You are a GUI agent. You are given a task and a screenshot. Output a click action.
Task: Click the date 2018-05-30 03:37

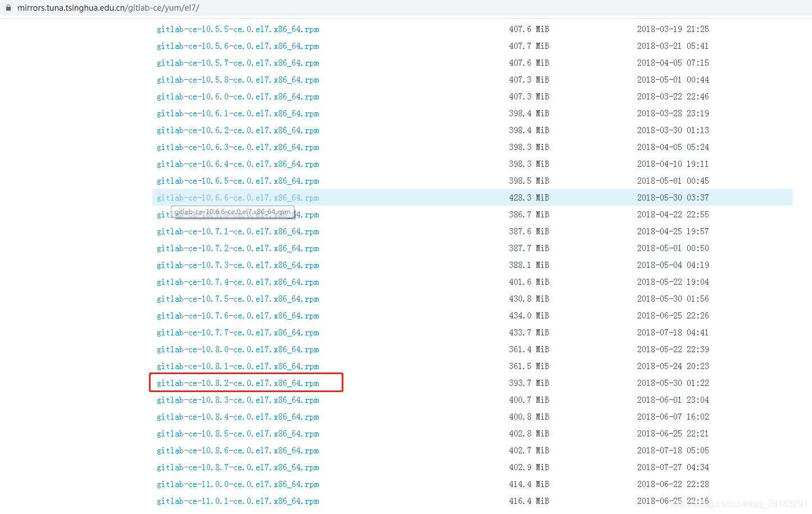[x=673, y=198]
